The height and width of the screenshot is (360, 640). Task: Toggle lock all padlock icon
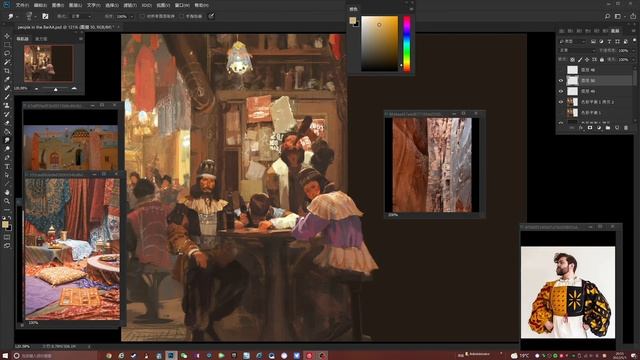click(x=602, y=60)
